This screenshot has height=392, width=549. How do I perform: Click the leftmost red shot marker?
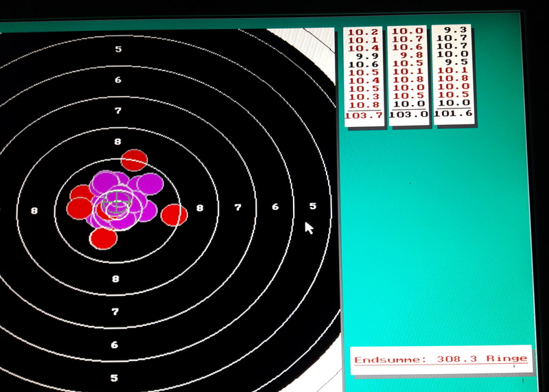coord(78,207)
